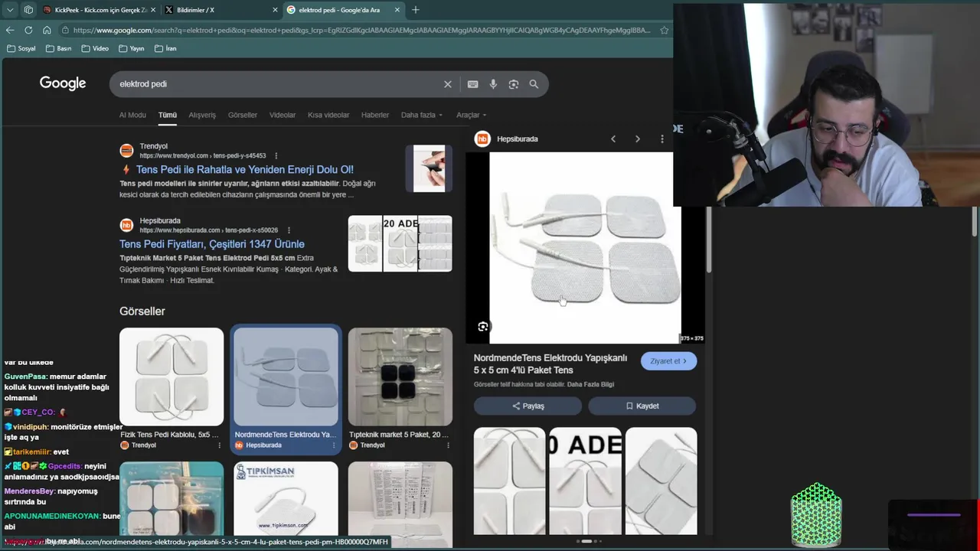Open related image showing ADE text
This screenshot has width=980, height=551.
tap(585, 481)
